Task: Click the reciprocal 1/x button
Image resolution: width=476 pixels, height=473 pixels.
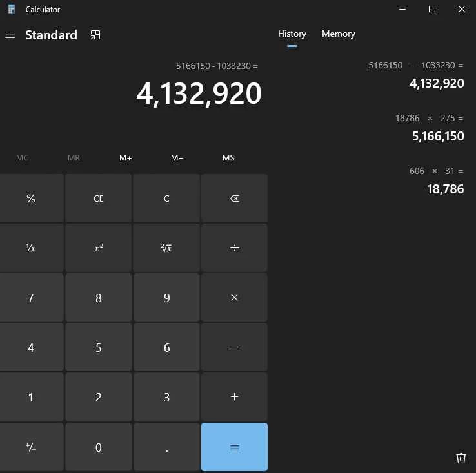Action: click(x=31, y=248)
